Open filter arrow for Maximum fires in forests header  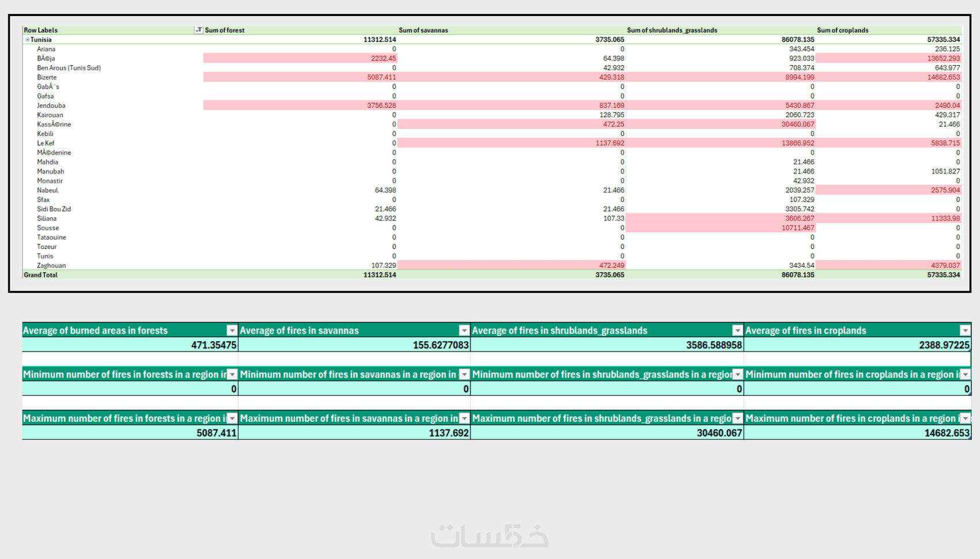click(x=232, y=418)
